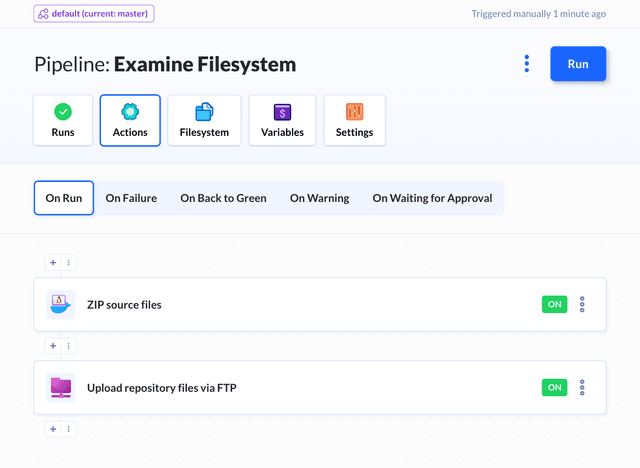Expand options menu for ZIP source files
Screen dimensions: 640x468
click(x=582, y=304)
